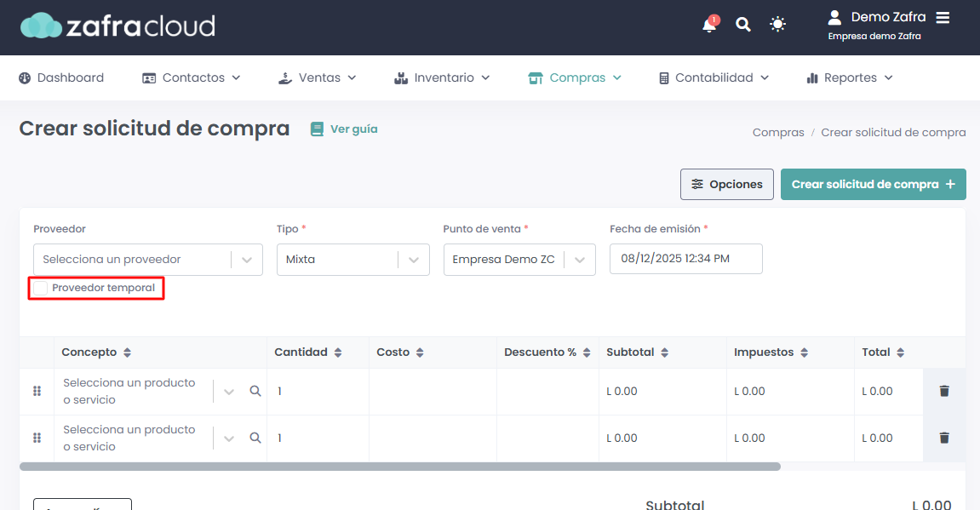The image size is (980, 510).
Task: Delete the second product row with trash icon
Action: coord(944,438)
